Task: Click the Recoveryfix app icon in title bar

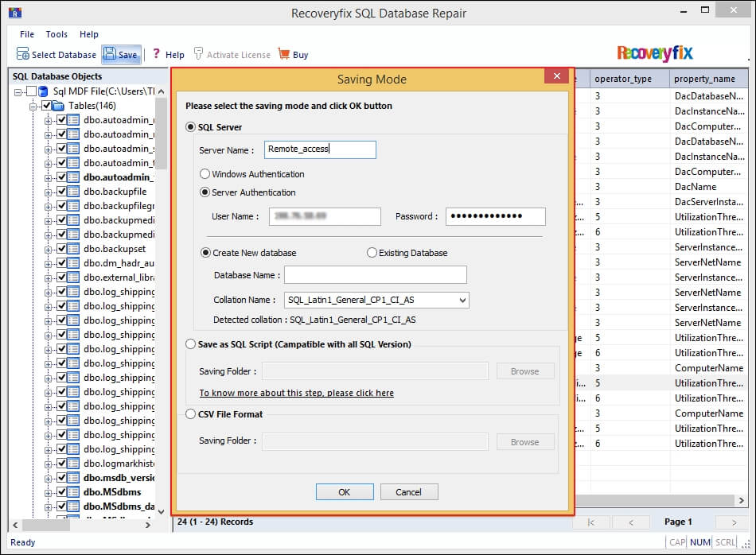Action: tap(15, 13)
